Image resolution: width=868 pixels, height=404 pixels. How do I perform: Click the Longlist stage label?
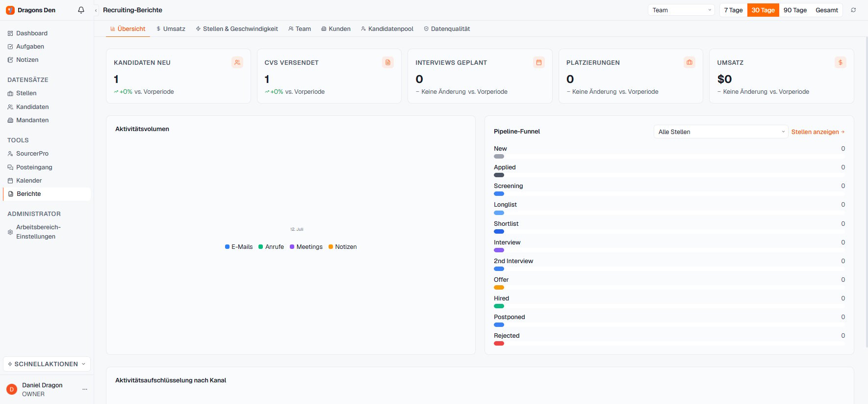(x=505, y=205)
